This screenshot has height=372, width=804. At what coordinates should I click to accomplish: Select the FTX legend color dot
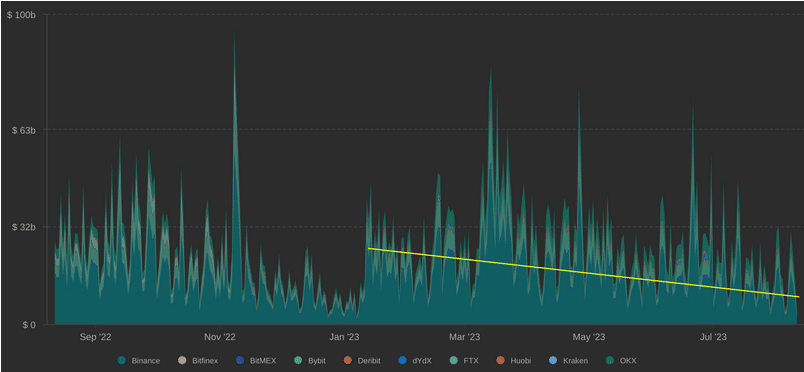(453, 361)
